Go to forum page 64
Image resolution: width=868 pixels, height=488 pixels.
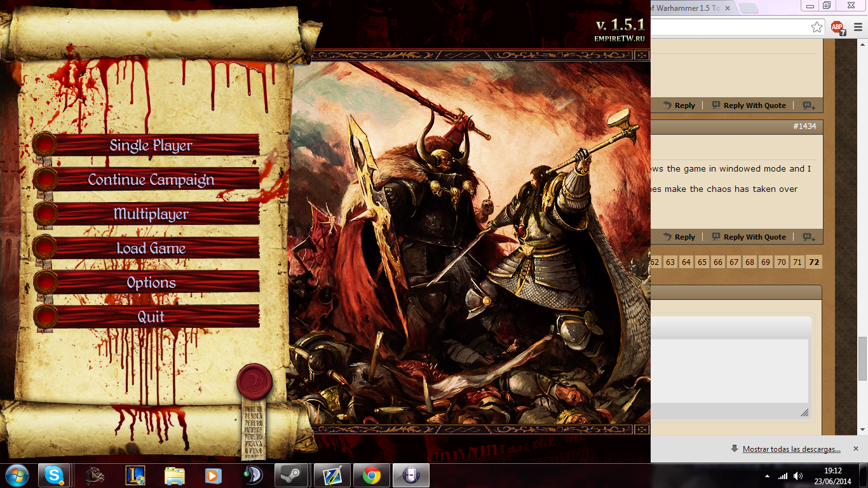[x=686, y=262]
